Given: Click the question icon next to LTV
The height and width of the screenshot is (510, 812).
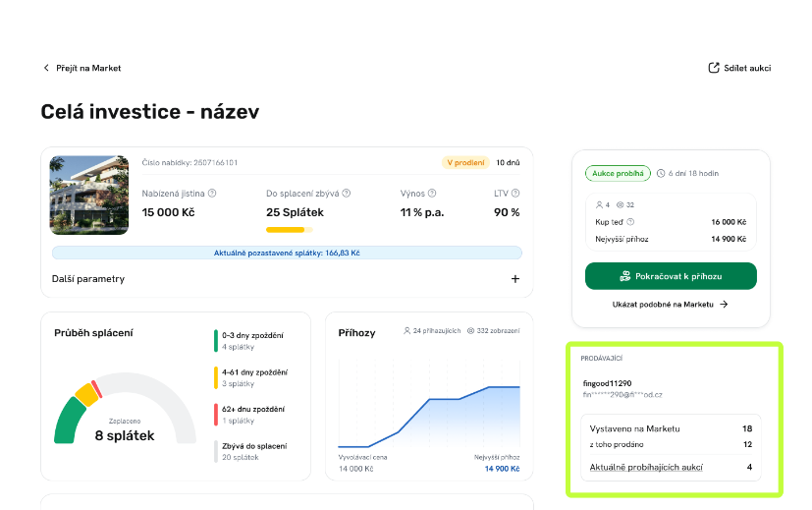Looking at the screenshot, I should click(515, 194).
